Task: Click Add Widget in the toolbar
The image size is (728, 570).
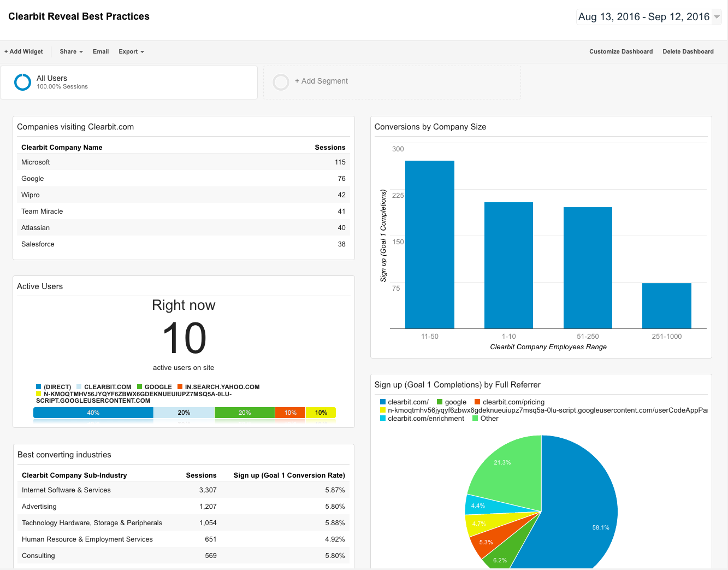Action: (x=23, y=51)
